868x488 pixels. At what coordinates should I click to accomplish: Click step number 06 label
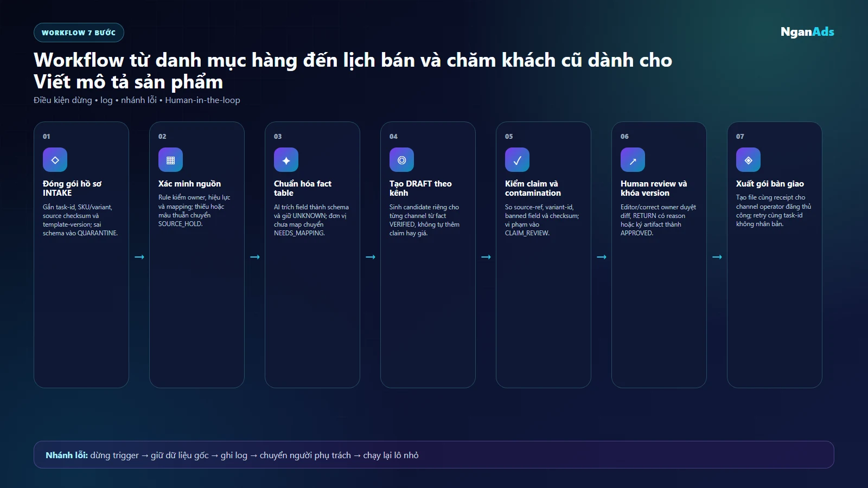[x=624, y=137]
